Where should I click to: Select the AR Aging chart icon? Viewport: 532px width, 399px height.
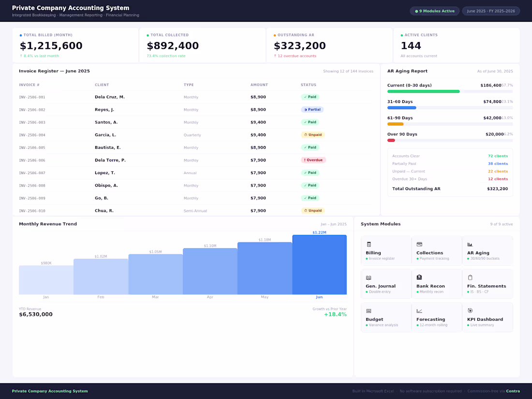click(x=470, y=244)
